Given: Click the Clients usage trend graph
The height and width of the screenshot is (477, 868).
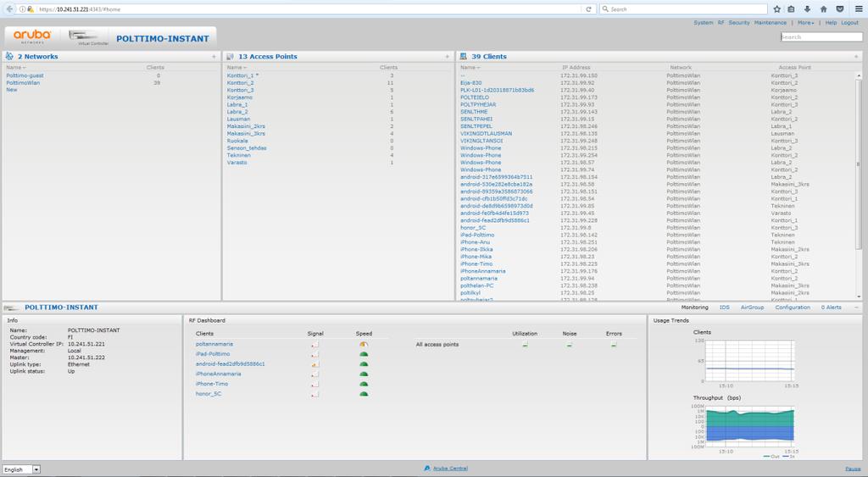Looking at the screenshot, I should (750, 361).
